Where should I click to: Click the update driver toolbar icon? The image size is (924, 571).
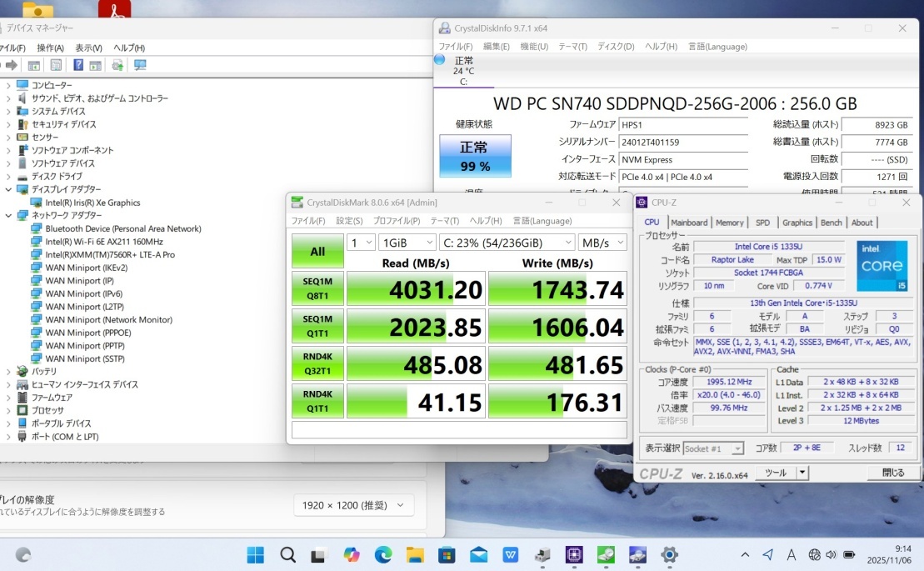click(117, 65)
